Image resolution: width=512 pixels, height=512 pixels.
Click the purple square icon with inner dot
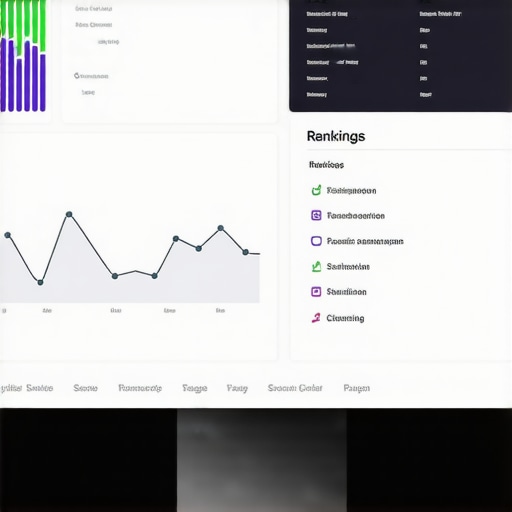point(316,292)
